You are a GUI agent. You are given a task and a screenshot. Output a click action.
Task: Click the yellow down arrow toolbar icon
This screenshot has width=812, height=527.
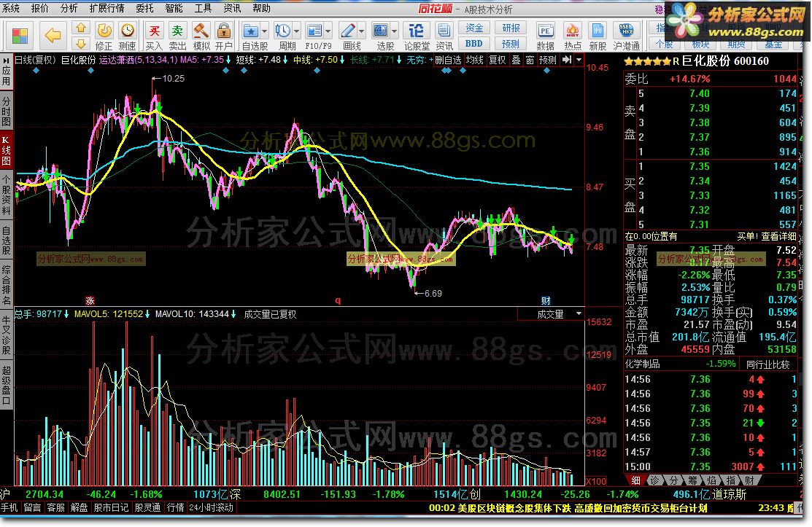click(x=81, y=44)
